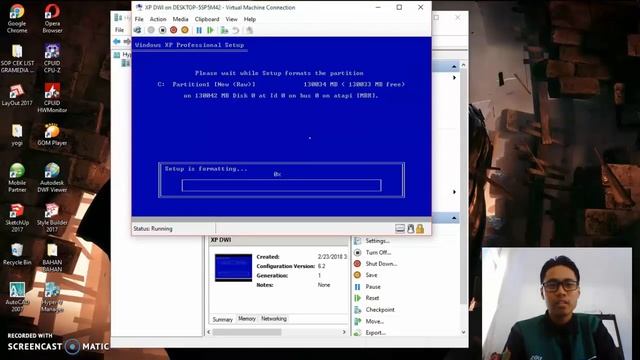Open the Help menu
The height and width of the screenshot is (360, 640).
(x=250, y=19)
